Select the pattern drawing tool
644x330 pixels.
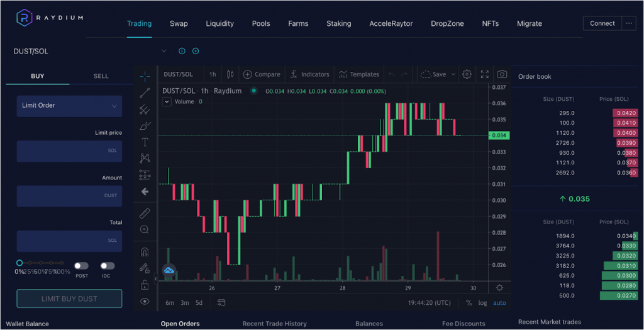click(145, 159)
